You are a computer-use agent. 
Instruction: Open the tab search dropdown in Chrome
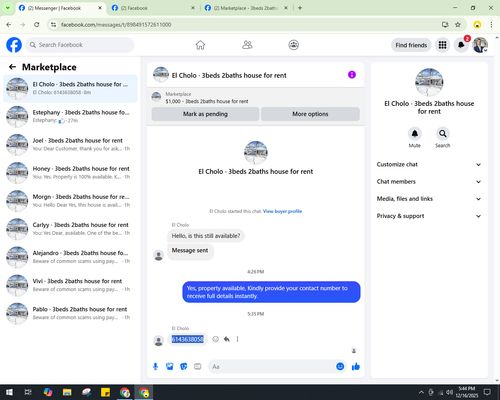click(8, 8)
